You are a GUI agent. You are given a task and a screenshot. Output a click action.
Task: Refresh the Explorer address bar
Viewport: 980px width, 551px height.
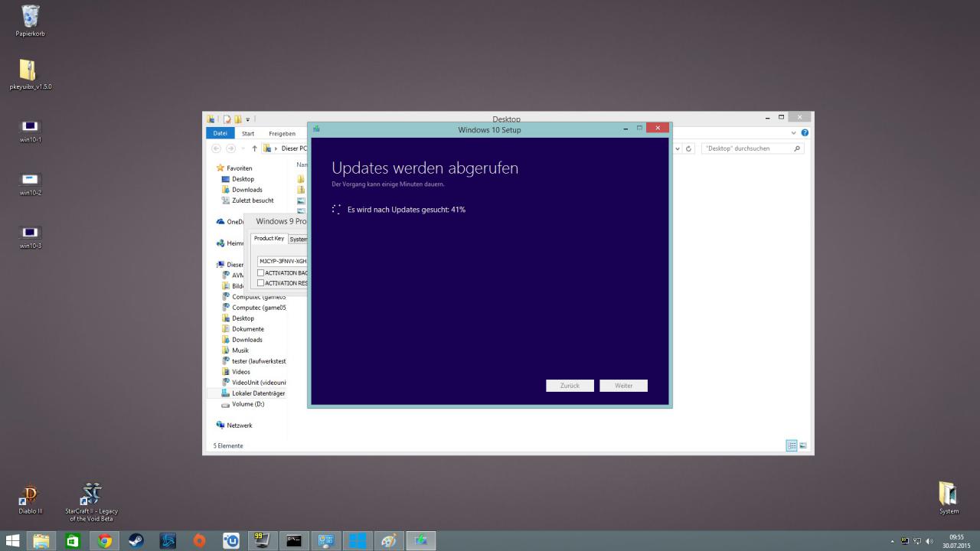(x=689, y=148)
